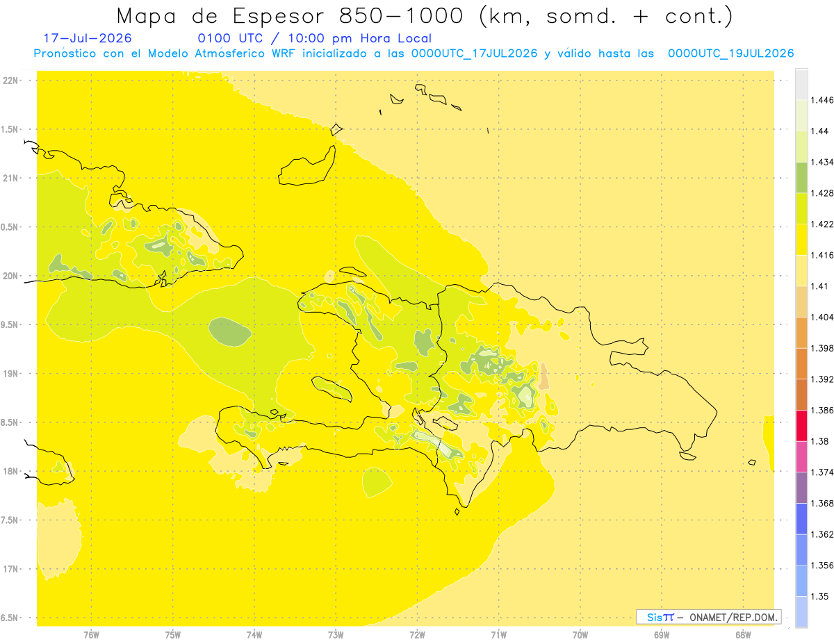
Task: Click the orange legend swatch between 1.398 and 1.404
Action: (x=801, y=333)
